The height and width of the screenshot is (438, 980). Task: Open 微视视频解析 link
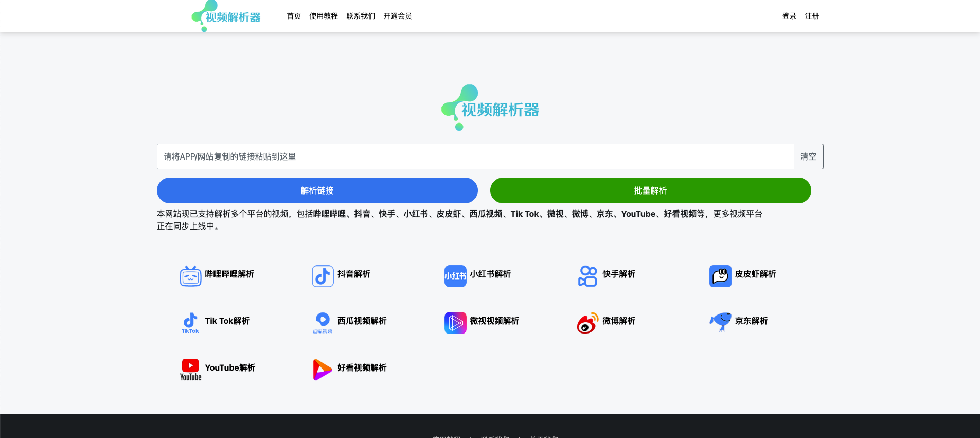click(x=494, y=321)
